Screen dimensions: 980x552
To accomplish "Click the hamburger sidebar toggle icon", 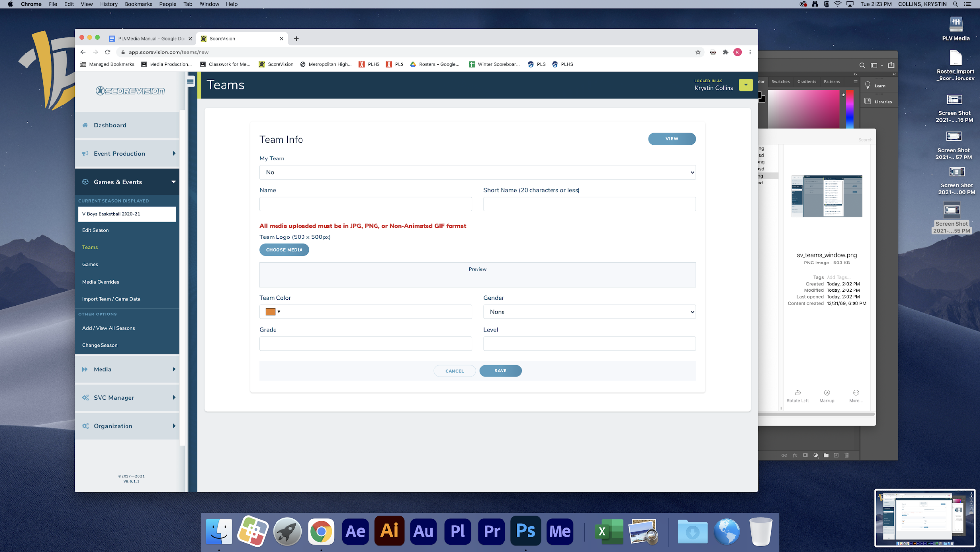I will [x=190, y=81].
